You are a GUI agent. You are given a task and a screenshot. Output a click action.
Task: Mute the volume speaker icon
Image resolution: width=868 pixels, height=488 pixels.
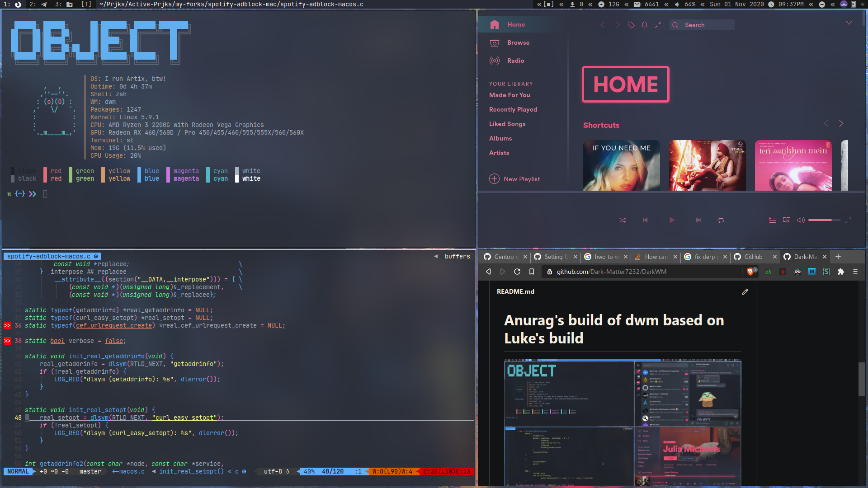801,221
